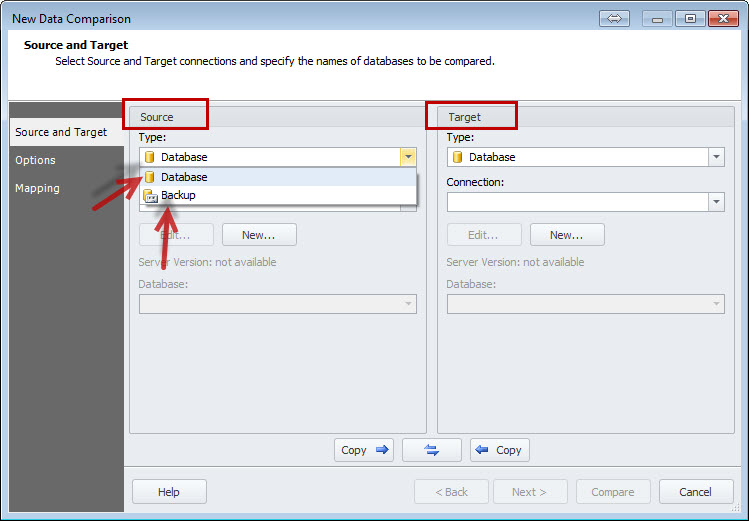Expand the Source Database dropdown

(408, 304)
